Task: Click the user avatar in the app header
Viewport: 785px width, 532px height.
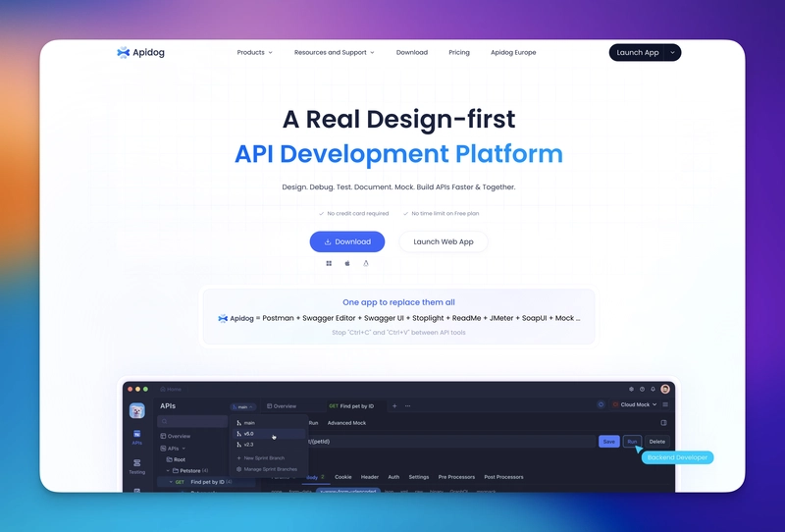Action: click(x=665, y=389)
